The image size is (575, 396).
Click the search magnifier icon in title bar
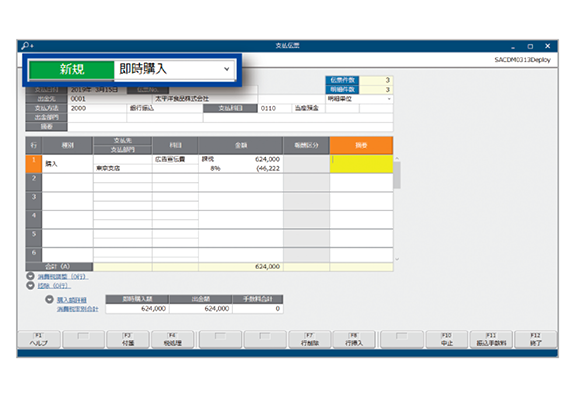[x=26, y=46]
